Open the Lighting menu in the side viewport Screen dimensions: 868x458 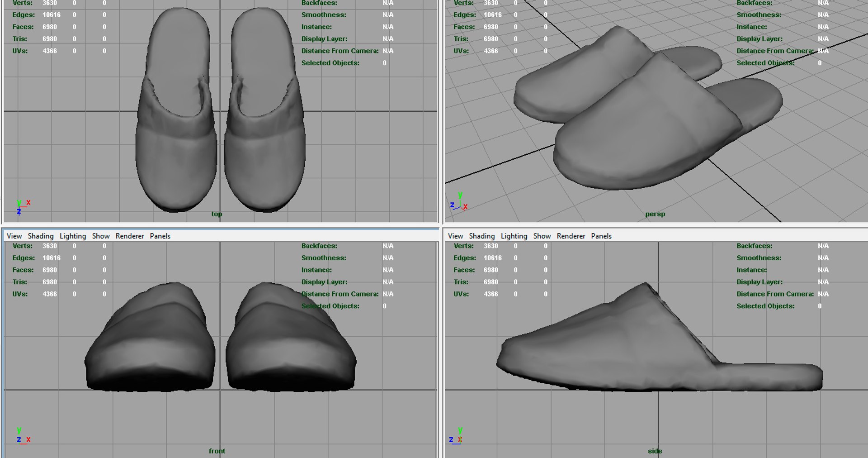tap(514, 236)
